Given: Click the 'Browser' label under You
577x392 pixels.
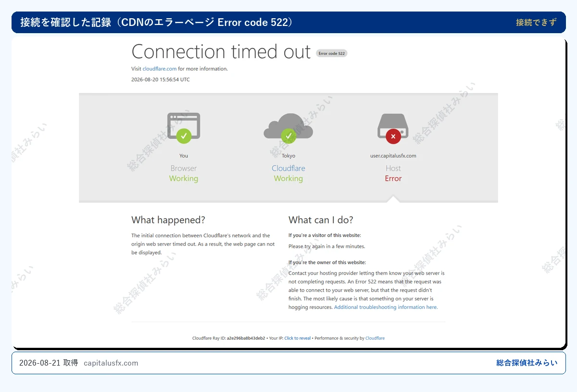Looking at the screenshot, I should (x=184, y=168).
